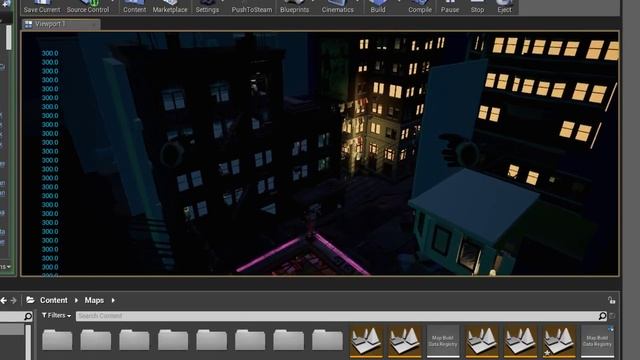Open the Cinematics toolbar button
This screenshot has height=360, width=640.
click(338, 7)
